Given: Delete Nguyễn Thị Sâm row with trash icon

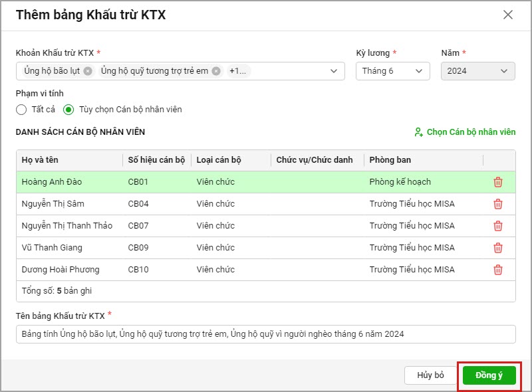Looking at the screenshot, I should (497, 204).
